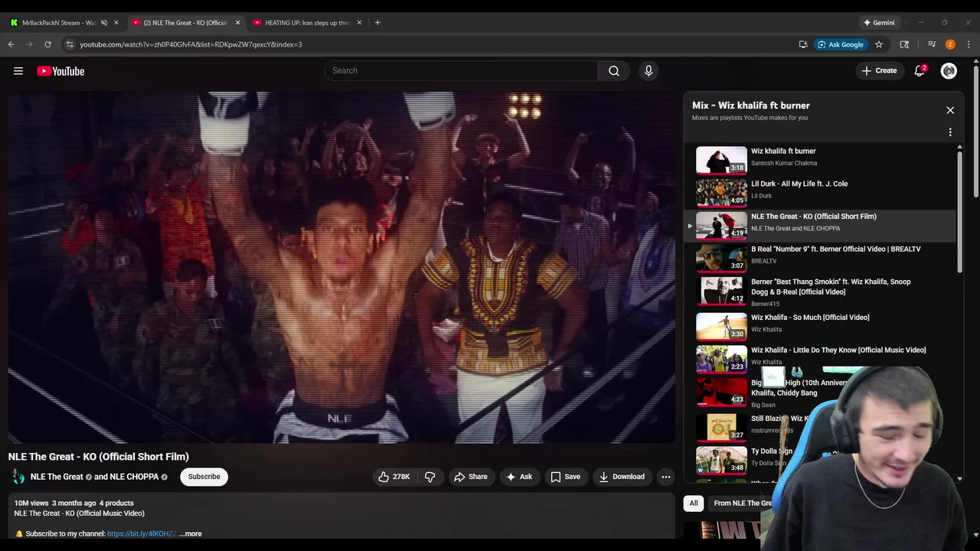Open the side panel icon in toolbar
Screen dimensions: 980x551
click(904, 44)
